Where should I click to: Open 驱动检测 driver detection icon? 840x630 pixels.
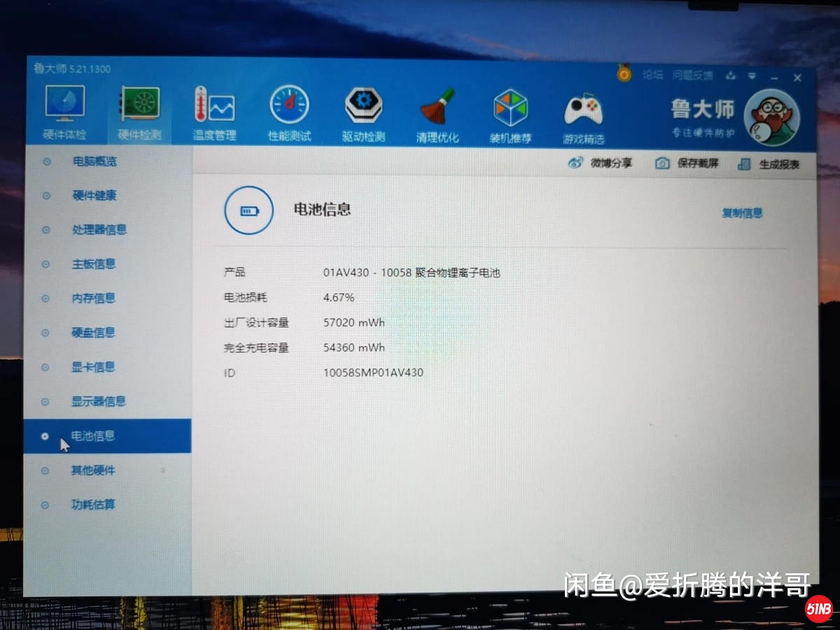[363, 115]
